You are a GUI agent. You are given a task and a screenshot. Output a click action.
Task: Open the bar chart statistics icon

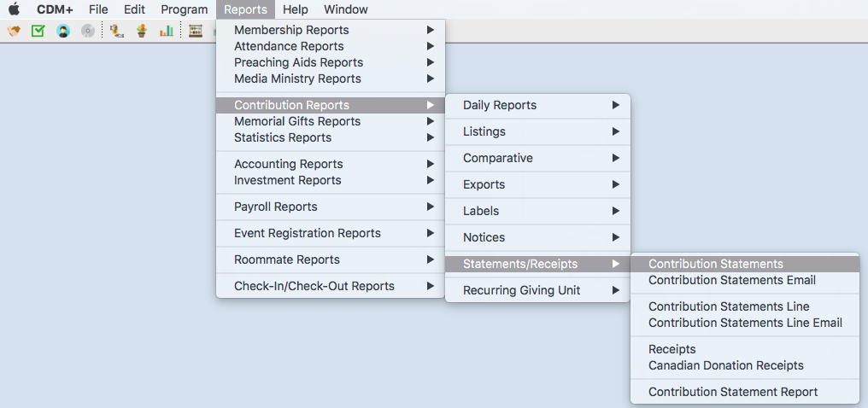(166, 31)
